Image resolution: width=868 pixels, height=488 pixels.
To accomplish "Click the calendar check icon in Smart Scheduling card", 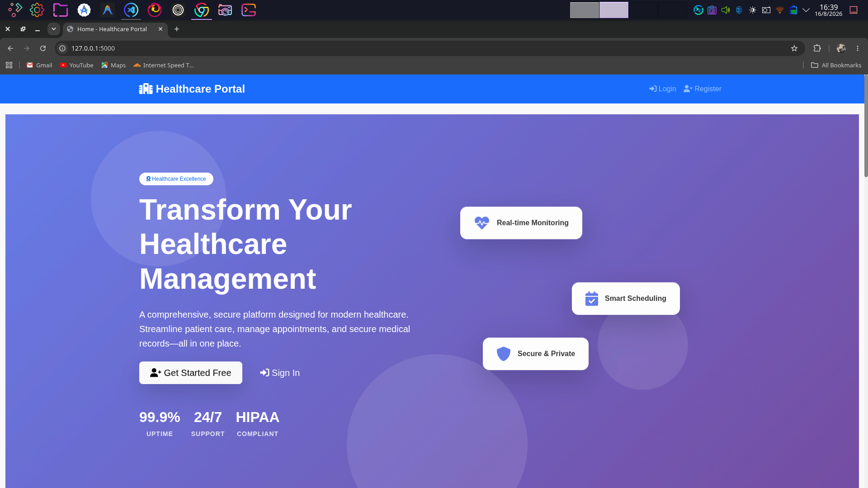I will coord(592,299).
